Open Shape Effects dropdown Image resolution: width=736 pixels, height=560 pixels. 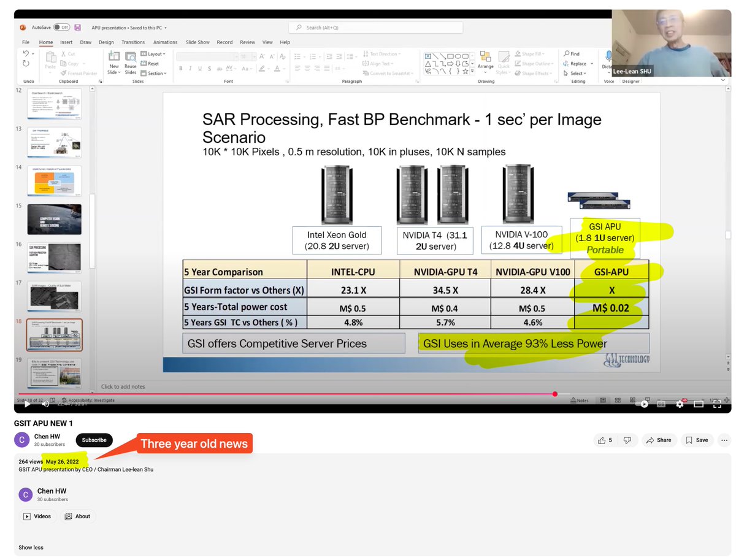click(x=534, y=73)
